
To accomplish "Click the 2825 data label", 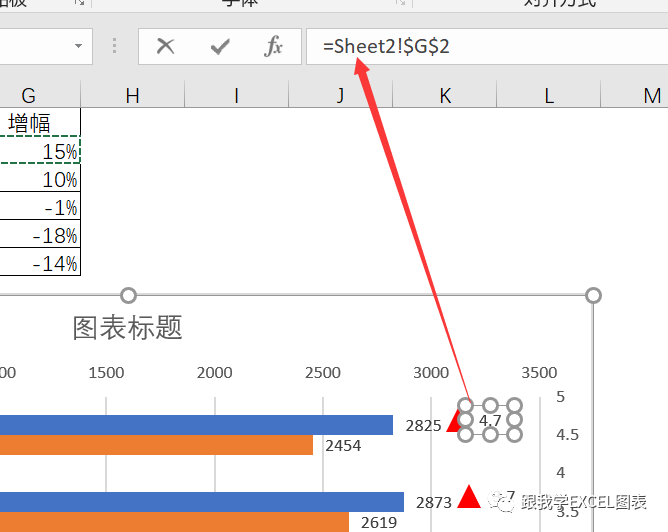I will tap(423, 426).
